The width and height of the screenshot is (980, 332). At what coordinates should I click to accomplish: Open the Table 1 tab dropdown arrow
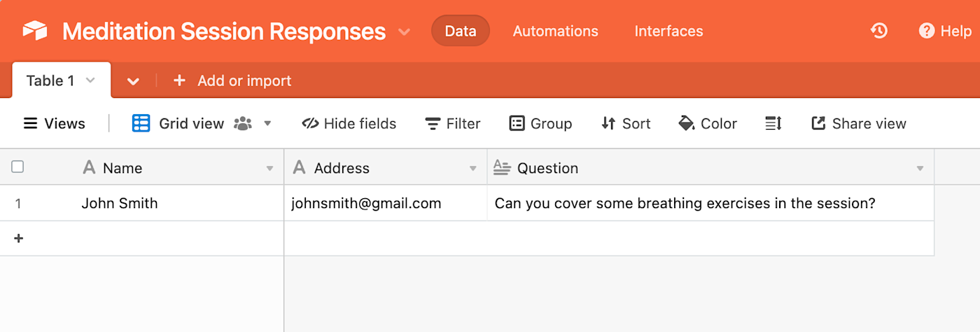coord(90,81)
